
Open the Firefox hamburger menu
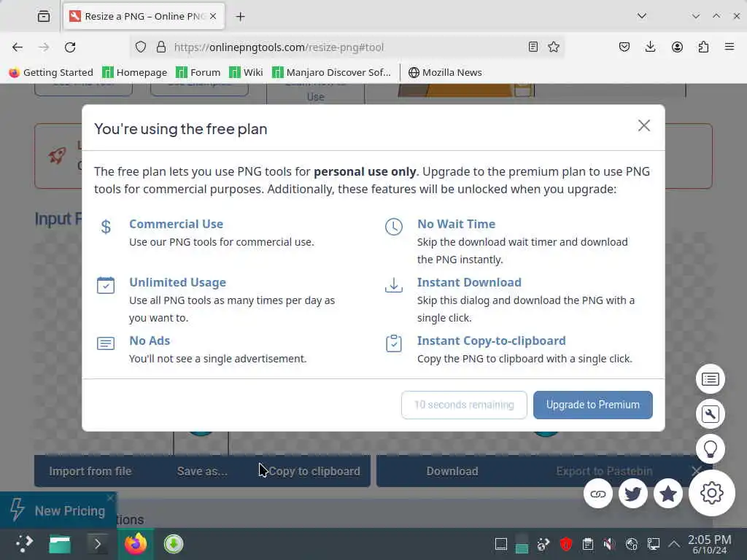click(x=729, y=47)
